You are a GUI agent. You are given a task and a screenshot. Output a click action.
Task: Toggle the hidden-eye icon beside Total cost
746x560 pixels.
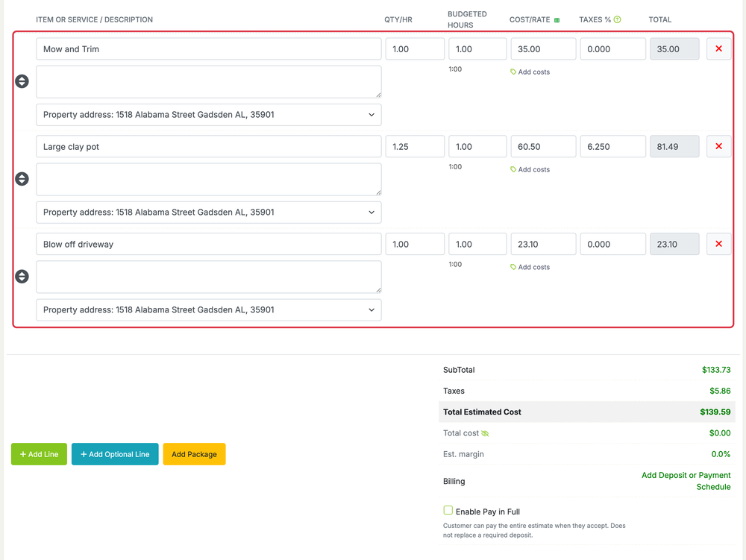[x=485, y=433]
